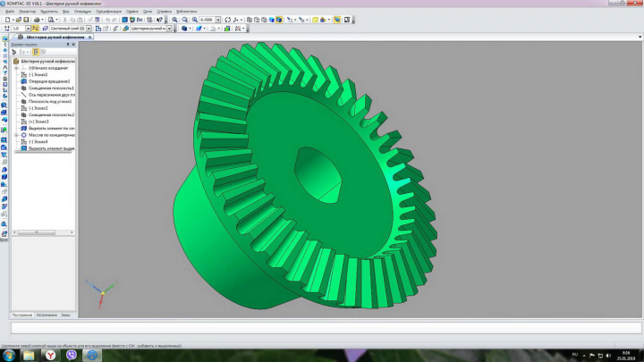
Task: Click the Save icon in toolbar
Action: (x=26, y=20)
